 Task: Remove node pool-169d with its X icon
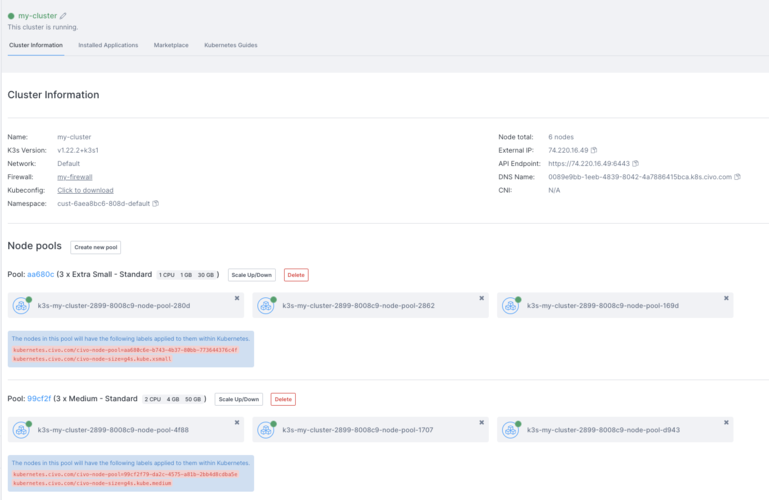tap(726, 298)
